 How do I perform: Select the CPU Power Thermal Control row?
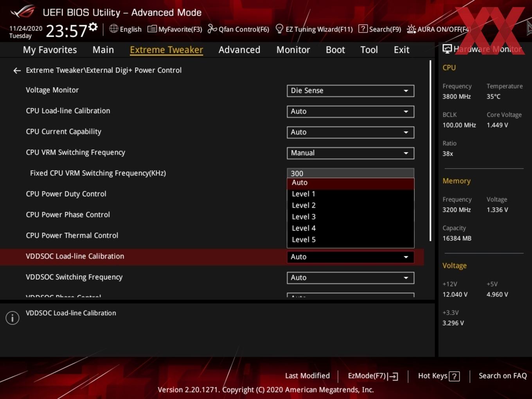pos(72,235)
